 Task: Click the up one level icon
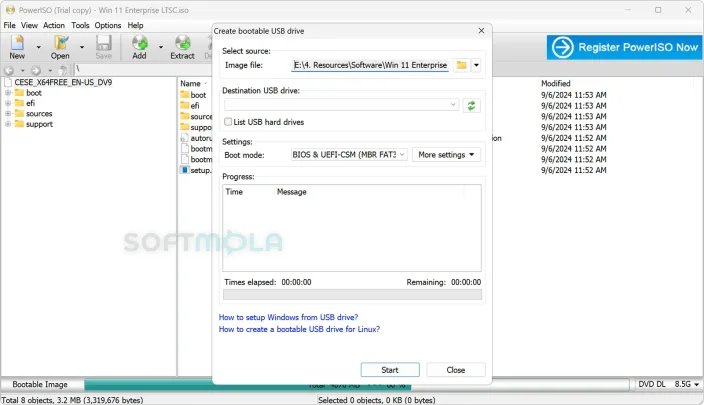tap(63, 70)
